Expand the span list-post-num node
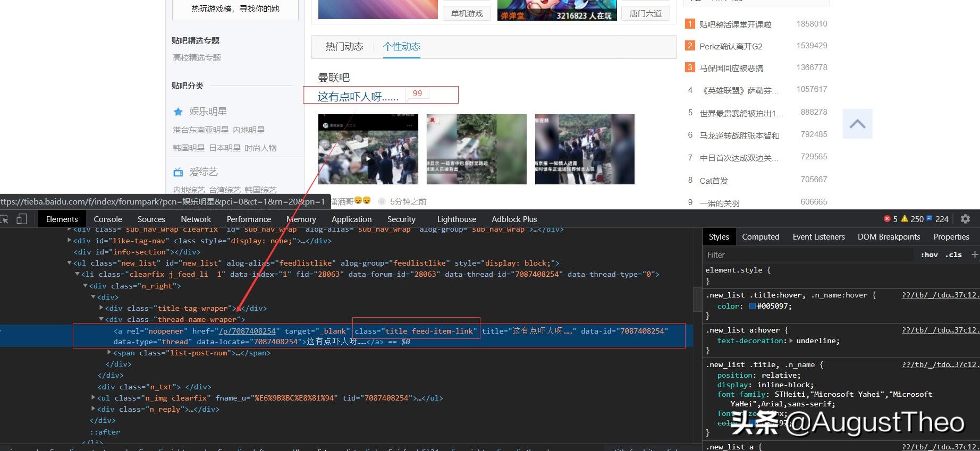 109,352
